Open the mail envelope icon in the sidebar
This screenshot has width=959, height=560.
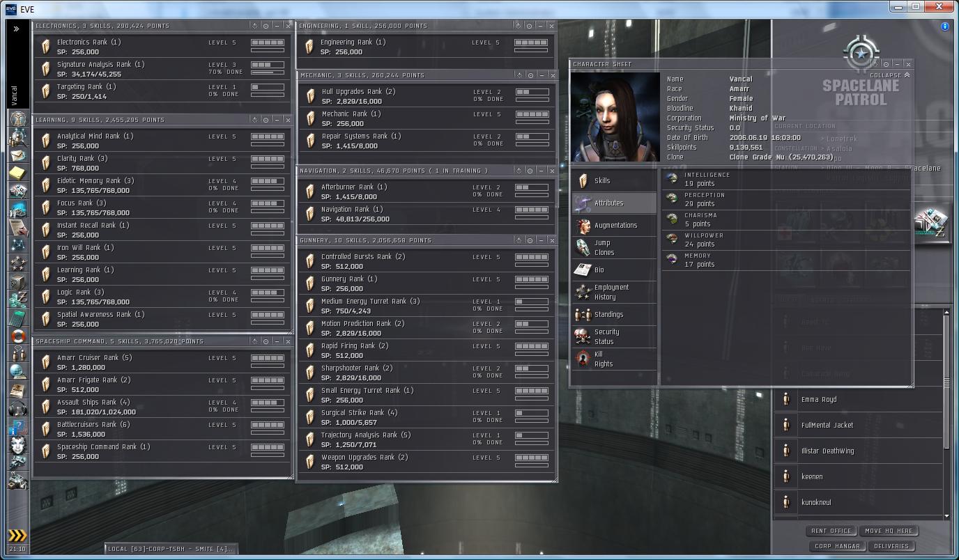pyautogui.click(x=17, y=155)
